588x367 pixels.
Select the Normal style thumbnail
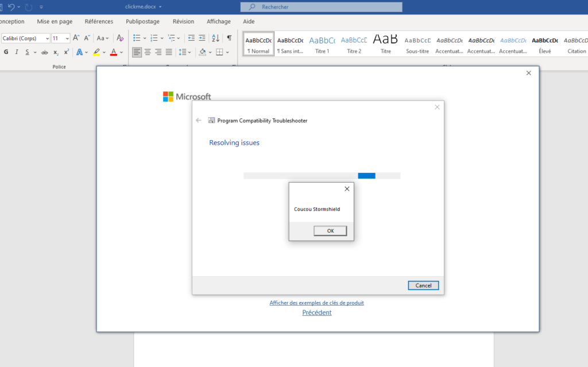click(258, 44)
